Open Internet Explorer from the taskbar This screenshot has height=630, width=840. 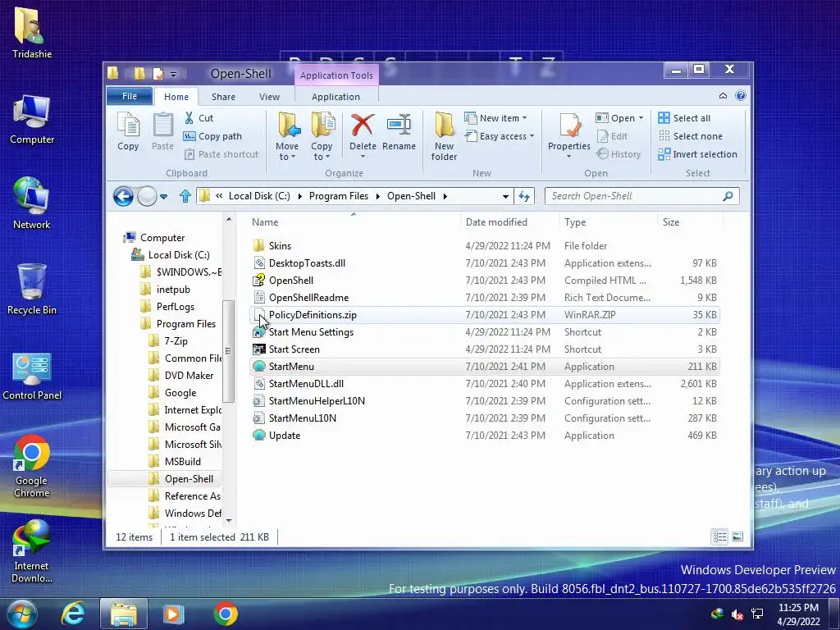(x=73, y=614)
